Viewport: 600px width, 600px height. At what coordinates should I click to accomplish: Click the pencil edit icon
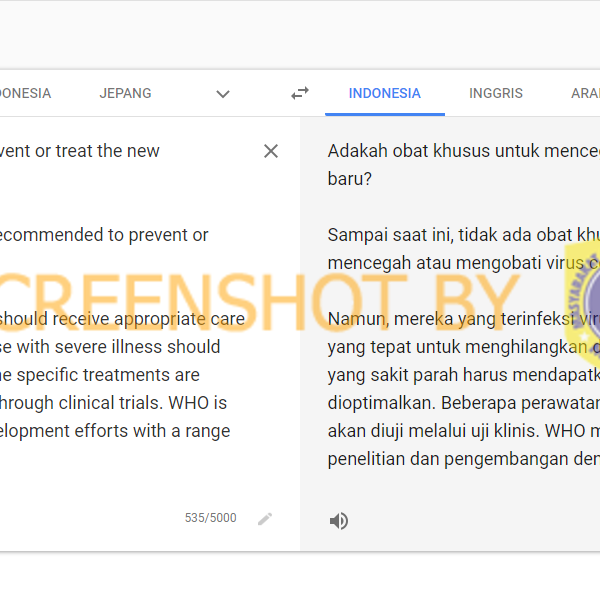click(x=265, y=519)
